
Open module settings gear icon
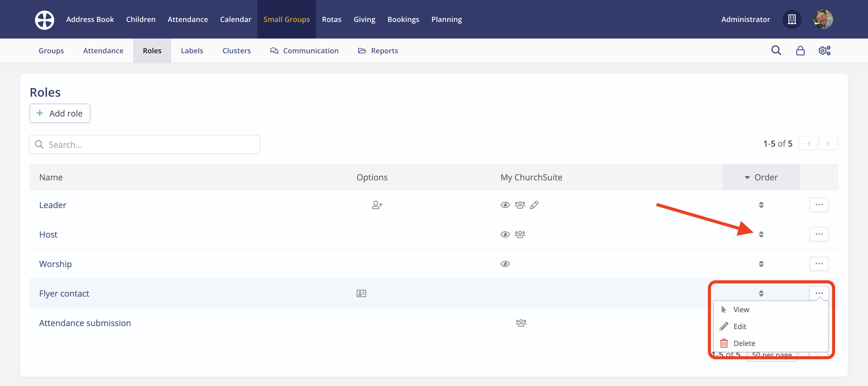[x=824, y=51]
